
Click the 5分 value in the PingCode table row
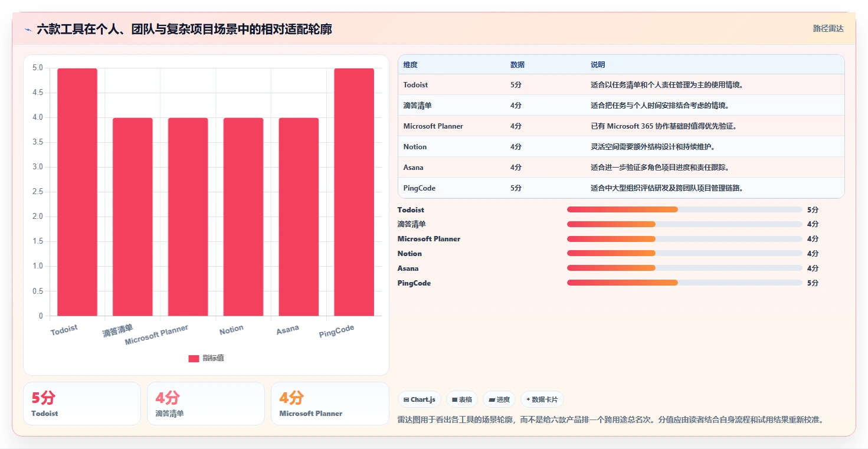point(516,188)
